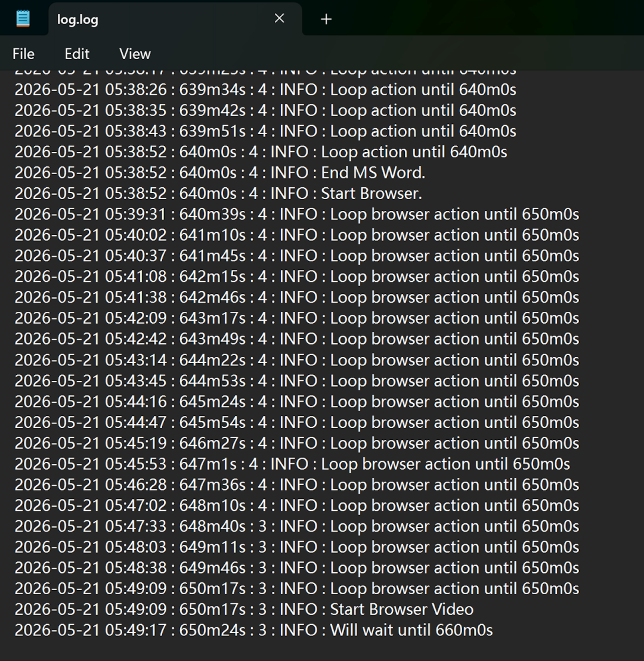
Task: Place cursor in the 649m11s log line
Action: pyautogui.click(x=297, y=547)
